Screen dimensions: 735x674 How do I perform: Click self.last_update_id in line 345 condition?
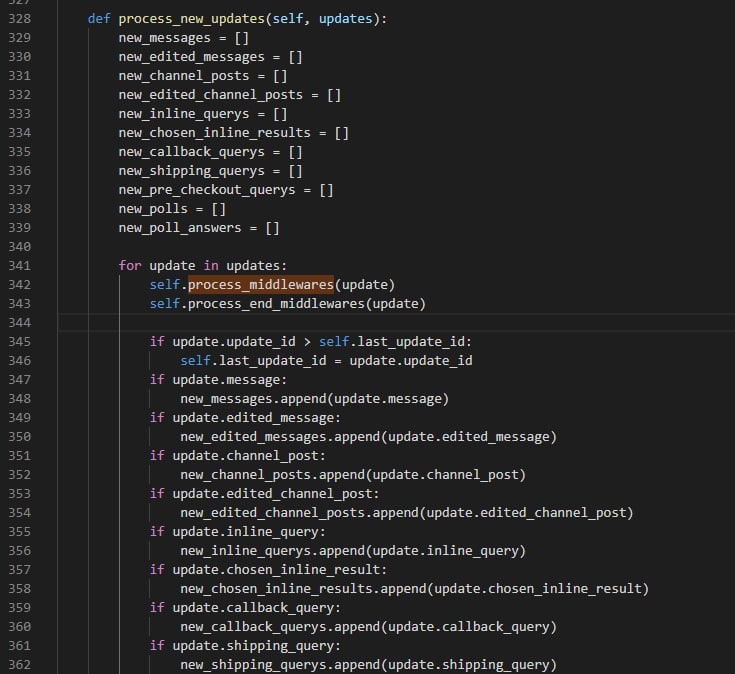391,342
